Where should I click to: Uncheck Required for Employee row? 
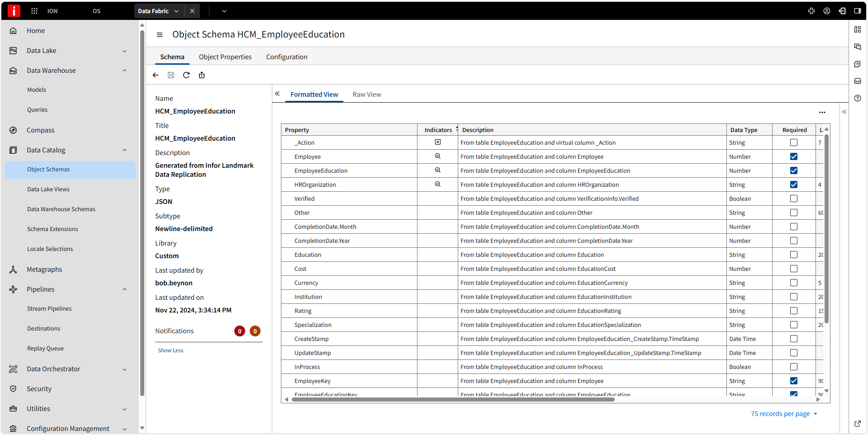794,156
